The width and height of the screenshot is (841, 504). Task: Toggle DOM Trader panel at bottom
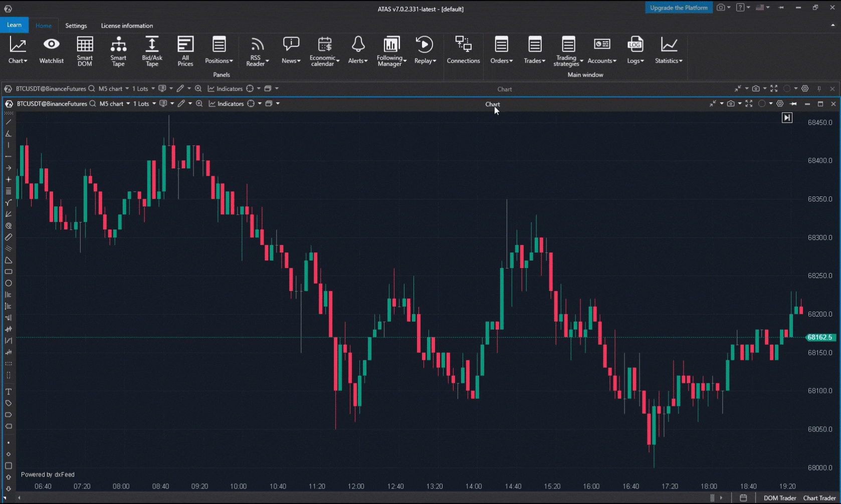tap(779, 498)
